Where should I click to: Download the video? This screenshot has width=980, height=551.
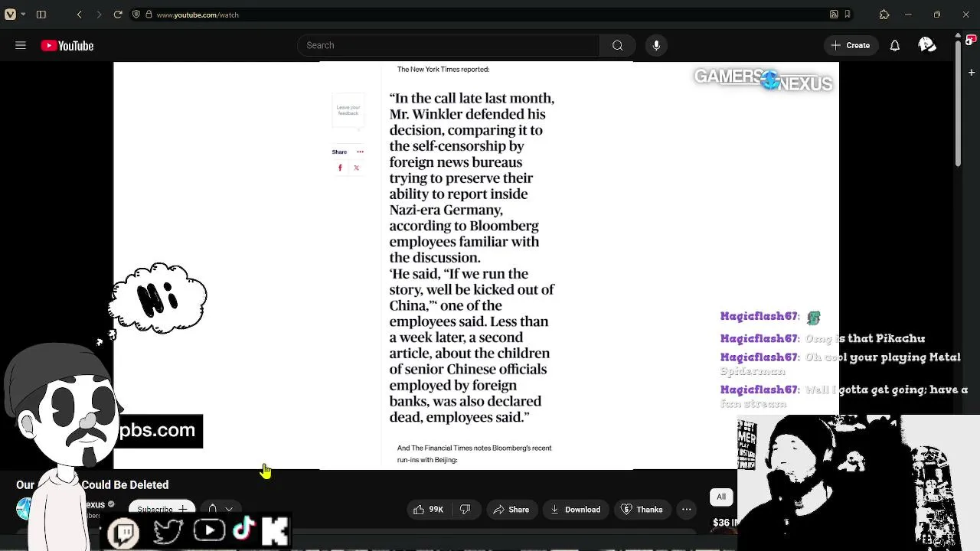click(576, 510)
